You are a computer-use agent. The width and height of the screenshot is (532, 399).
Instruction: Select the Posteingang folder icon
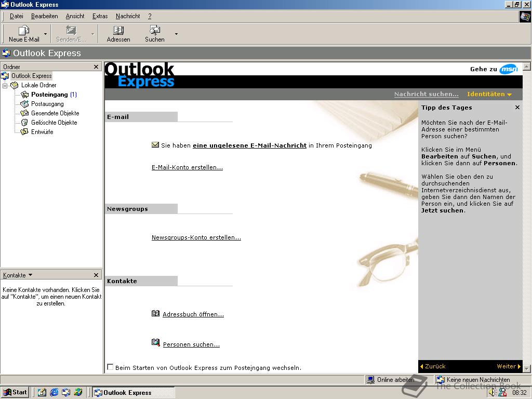(25, 95)
